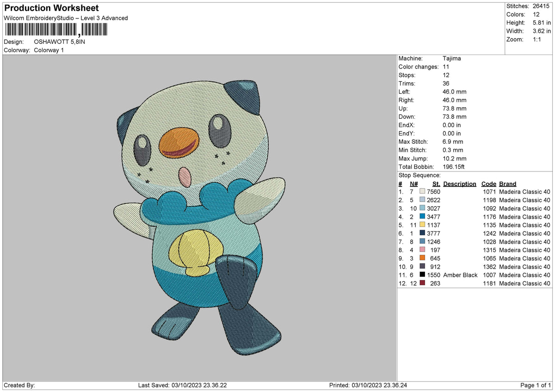Click the Height value 5.81 in

pyautogui.click(x=542, y=23)
